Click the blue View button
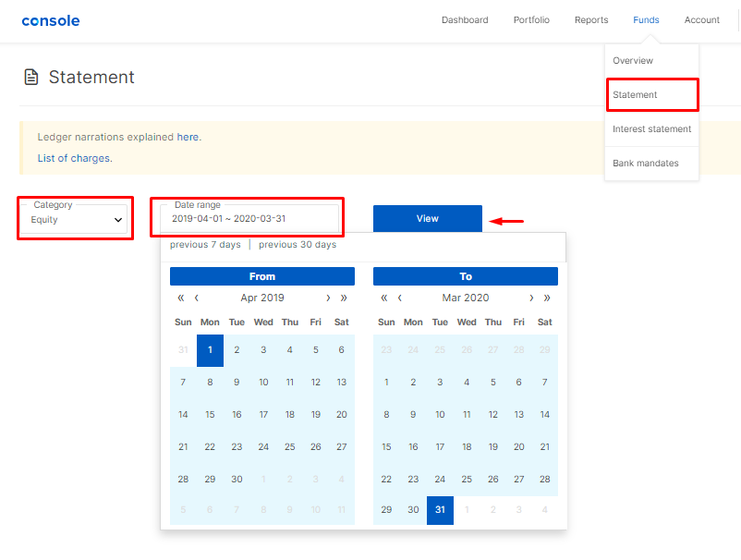Viewport: 741px width, 560px height. tap(428, 218)
